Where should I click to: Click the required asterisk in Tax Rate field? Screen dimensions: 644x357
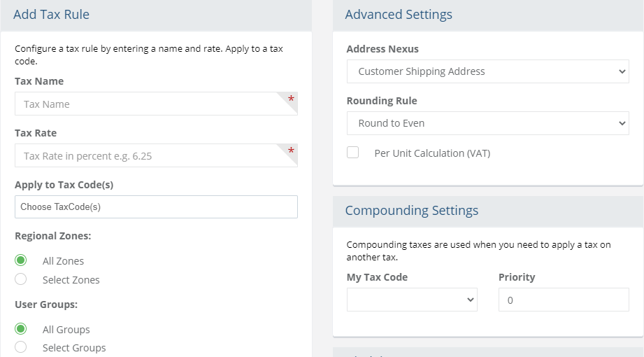pyautogui.click(x=291, y=152)
